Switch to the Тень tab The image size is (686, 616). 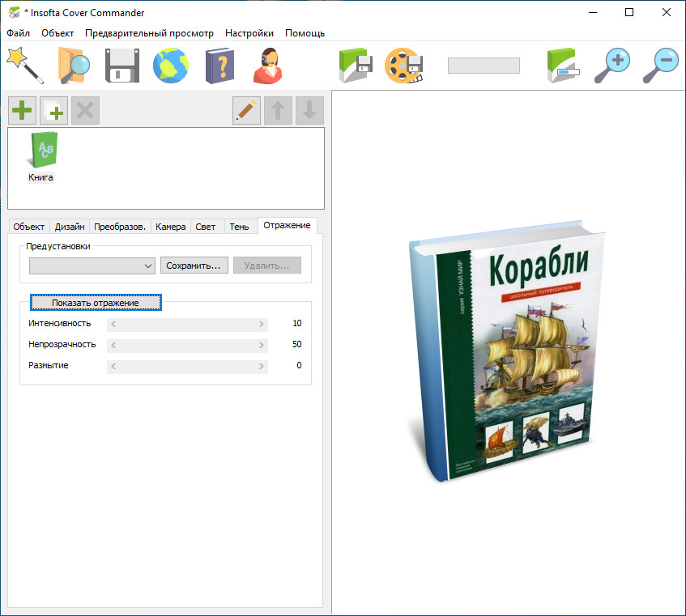tap(239, 227)
